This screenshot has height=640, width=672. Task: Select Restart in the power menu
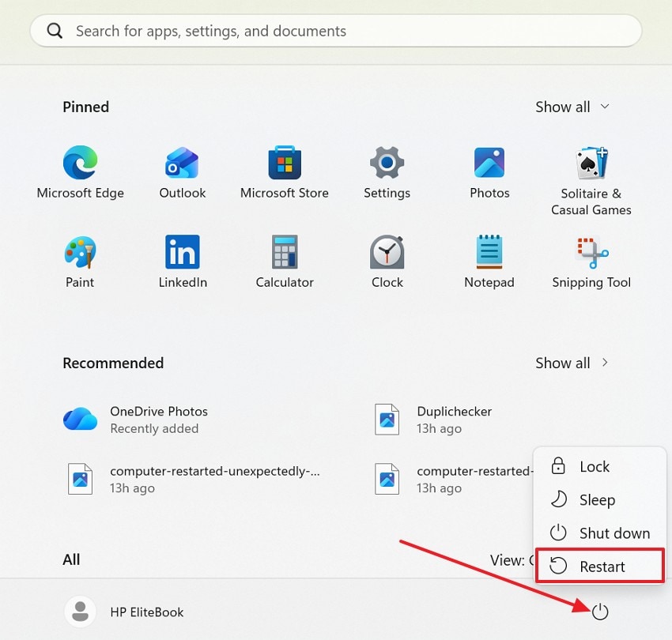(600, 567)
